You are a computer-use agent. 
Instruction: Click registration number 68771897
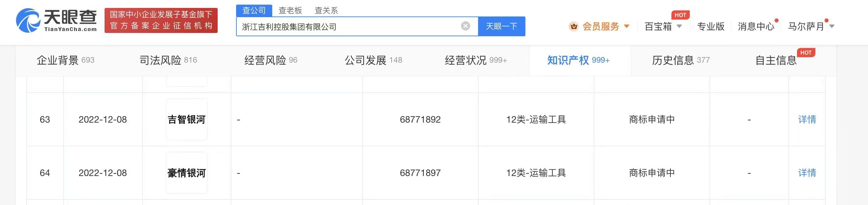pos(420,173)
